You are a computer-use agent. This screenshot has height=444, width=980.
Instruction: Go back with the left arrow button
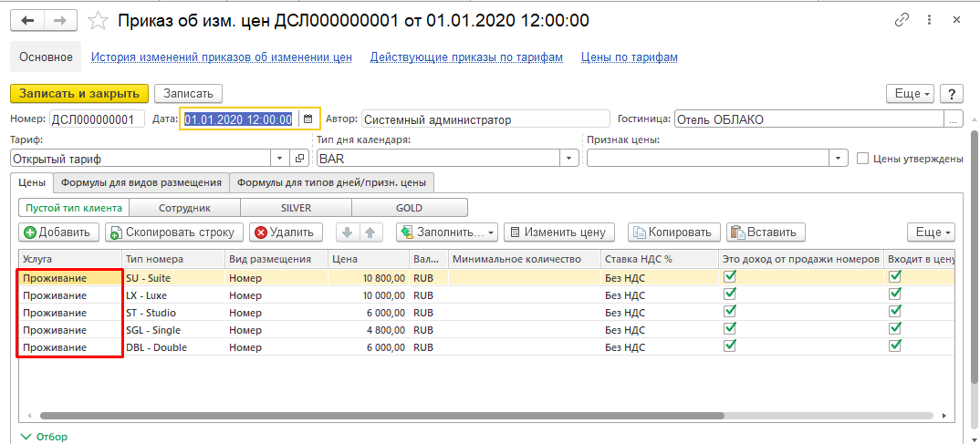click(x=28, y=21)
